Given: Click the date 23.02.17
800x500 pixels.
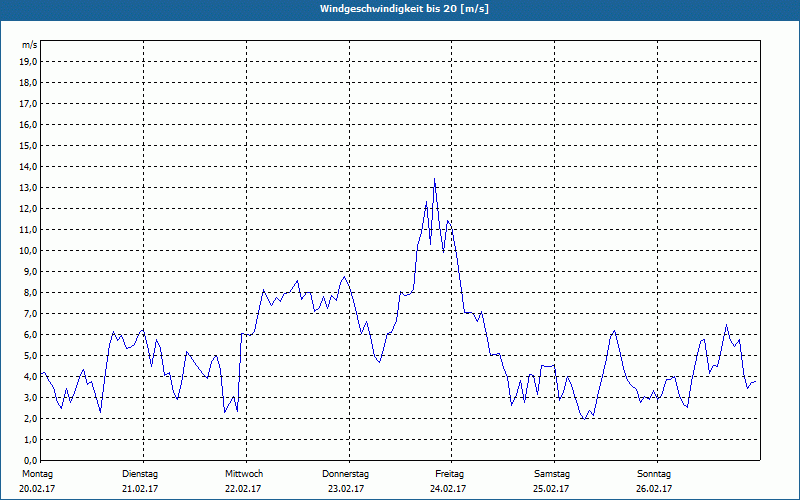Looking at the screenshot, I should (x=346, y=489).
